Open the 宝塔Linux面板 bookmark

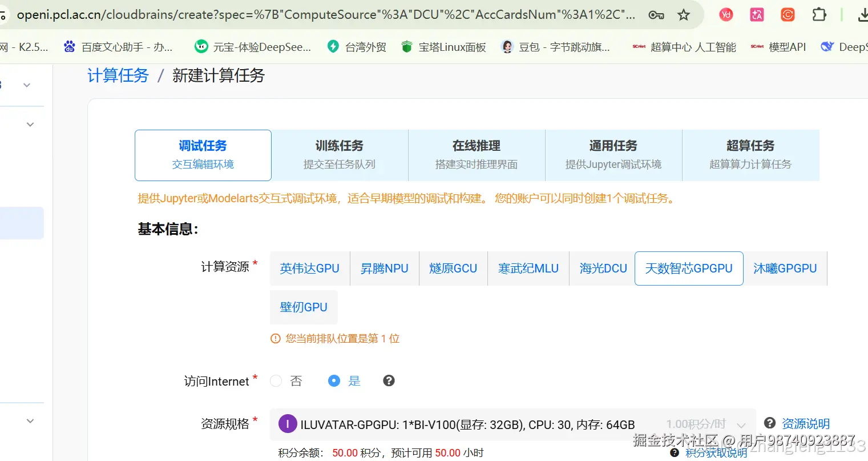click(x=443, y=47)
